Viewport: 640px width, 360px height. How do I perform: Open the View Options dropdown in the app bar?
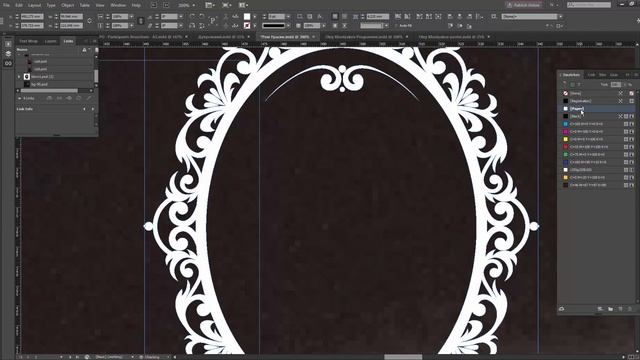coord(210,5)
